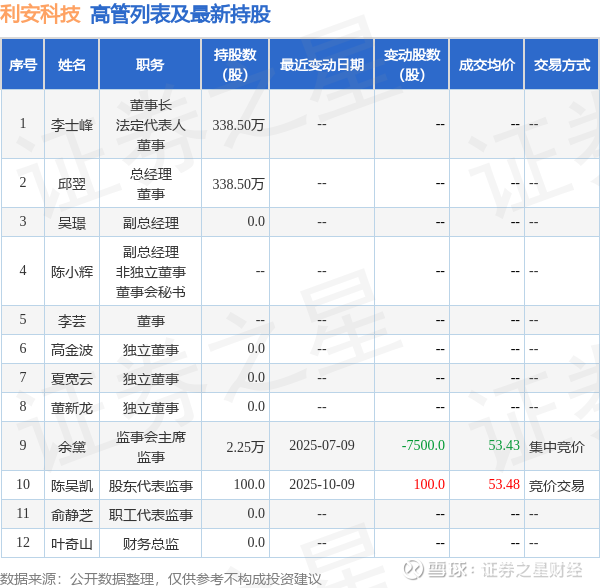Click the 利安科技 title text
This screenshot has width=600, height=588.
click(40, 14)
